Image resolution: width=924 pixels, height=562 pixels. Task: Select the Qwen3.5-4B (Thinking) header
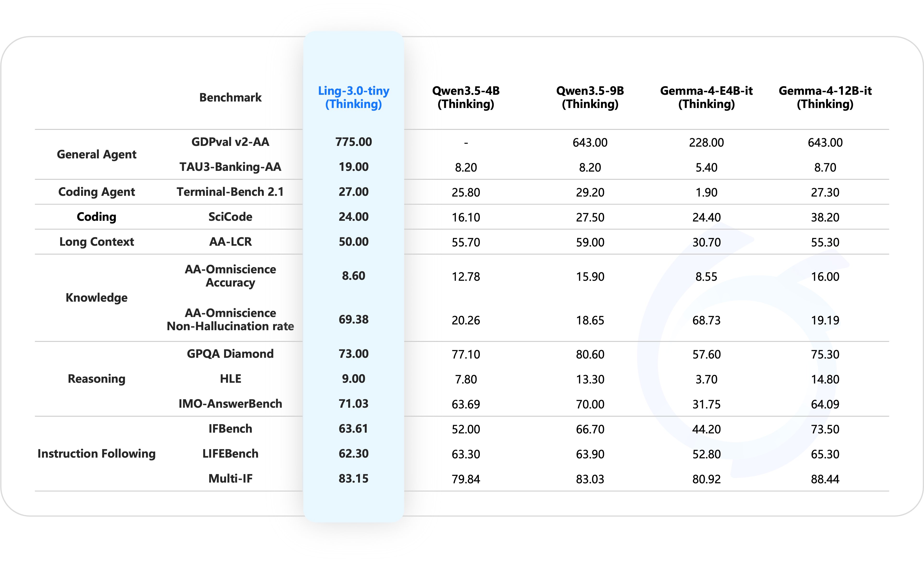(x=466, y=97)
